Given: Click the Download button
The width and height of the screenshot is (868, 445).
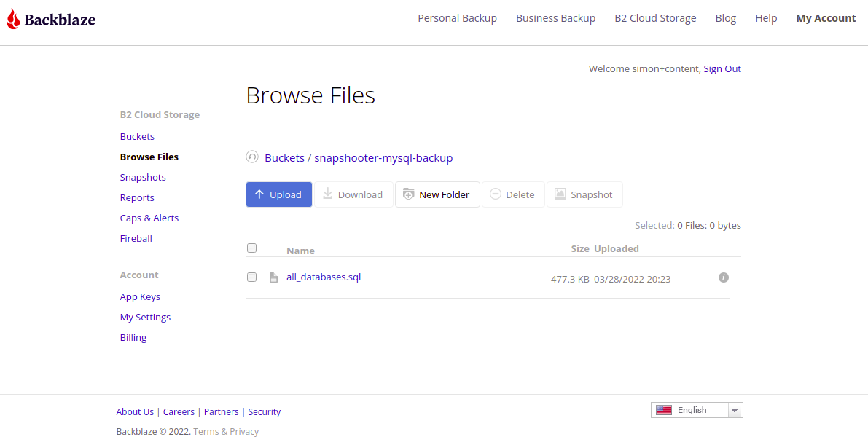Looking at the screenshot, I should pyautogui.click(x=353, y=194).
